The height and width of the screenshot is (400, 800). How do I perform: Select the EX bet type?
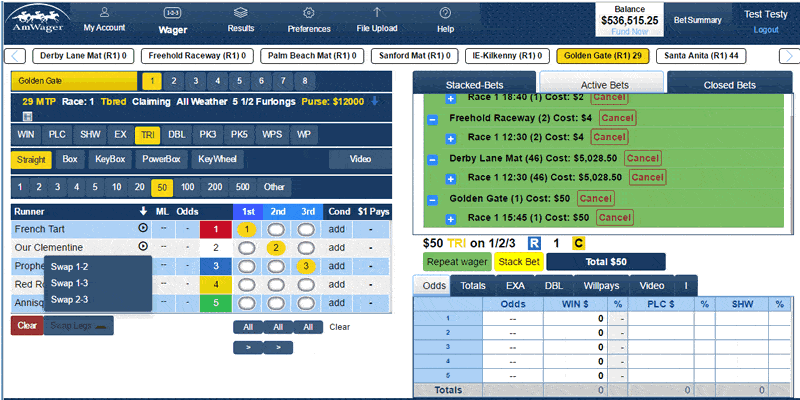click(120, 135)
